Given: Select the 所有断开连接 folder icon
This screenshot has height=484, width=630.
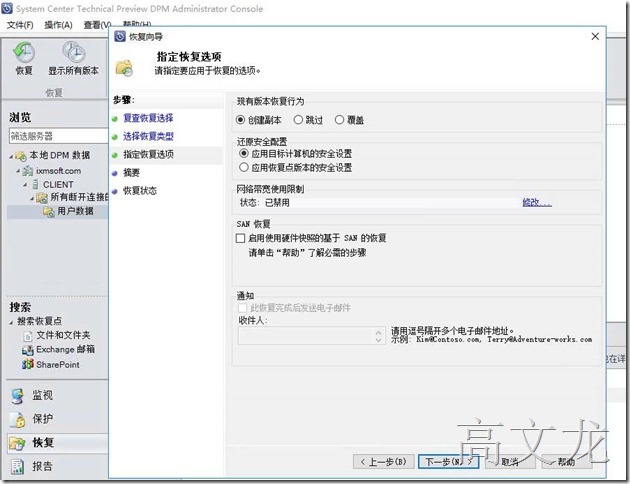Looking at the screenshot, I should [42, 198].
